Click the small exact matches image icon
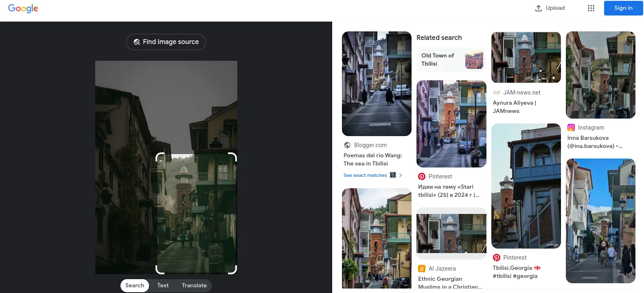Screen dimensions: 644x293 (x=393, y=175)
